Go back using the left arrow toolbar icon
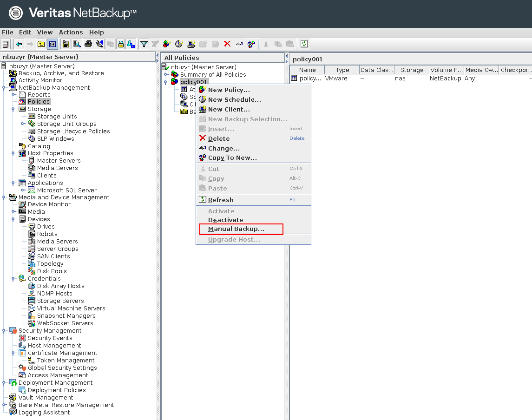 (20, 44)
